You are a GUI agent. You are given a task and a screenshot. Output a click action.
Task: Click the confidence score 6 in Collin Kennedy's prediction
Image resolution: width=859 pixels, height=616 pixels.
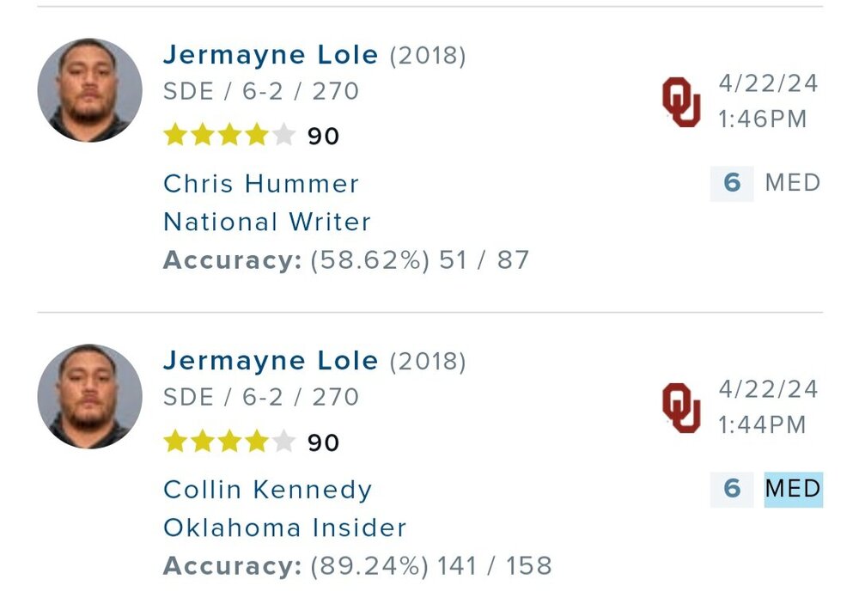pyautogui.click(x=732, y=489)
